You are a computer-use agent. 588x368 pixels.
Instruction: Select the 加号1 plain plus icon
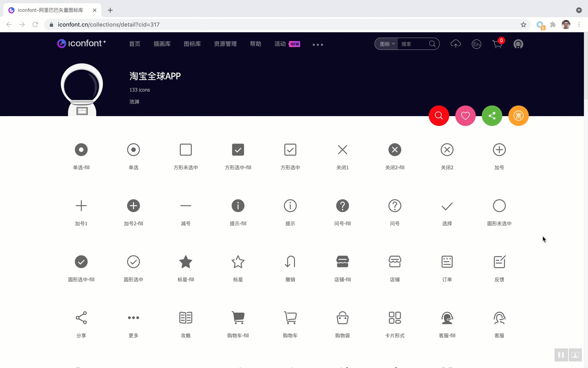click(81, 206)
